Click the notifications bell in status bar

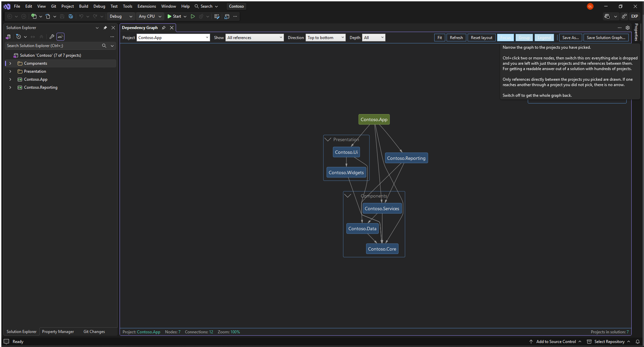pyautogui.click(x=638, y=342)
